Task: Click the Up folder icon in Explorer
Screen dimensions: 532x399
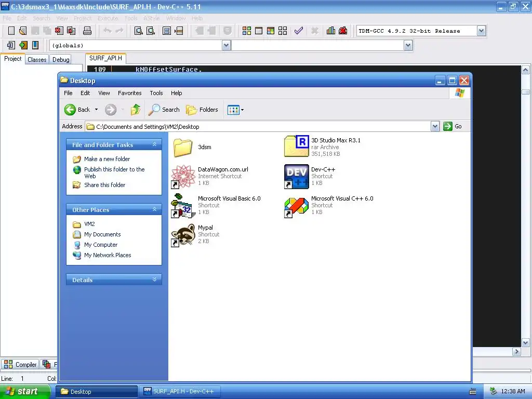Action: point(136,110)
